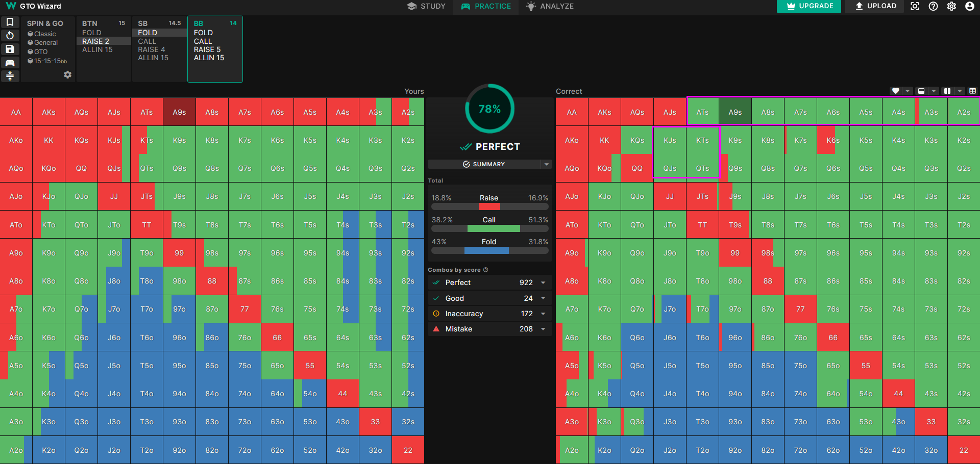The height and width of the screenshot is (464, 980).
Task: Click the collapse/compress rows icon
Action: 10,76
